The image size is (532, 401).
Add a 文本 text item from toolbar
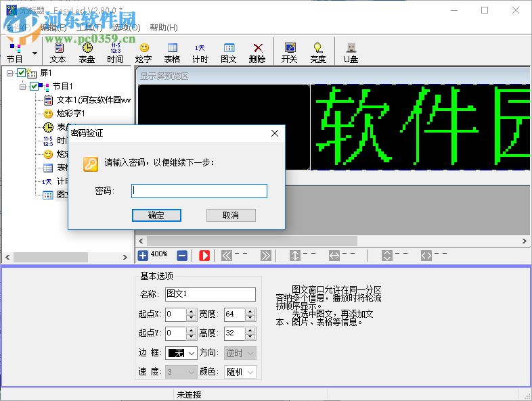58,53
